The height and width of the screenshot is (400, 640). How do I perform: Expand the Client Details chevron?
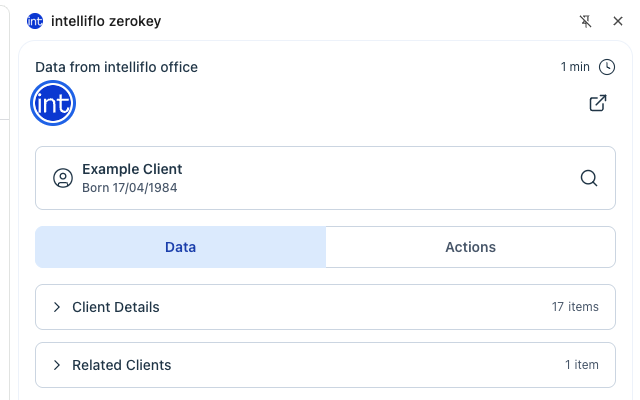[x=57, y=307]
